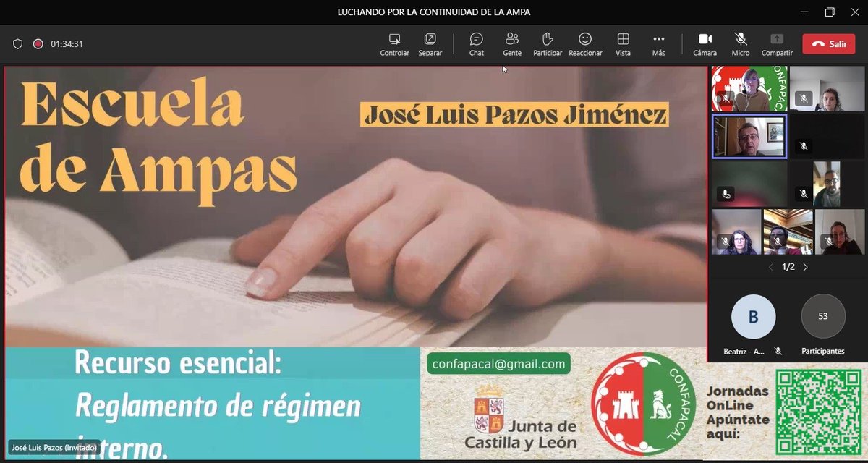The height and width of the screenshot is (463, 868).
Task: Click the confapacal@gmail.com email address
Action: (498, 364)
